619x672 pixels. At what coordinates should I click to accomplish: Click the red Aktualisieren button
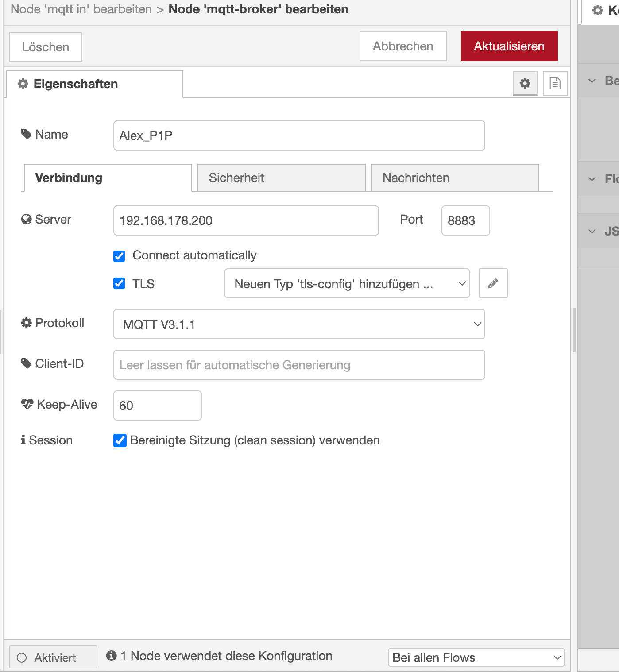[x=509, y=46]
